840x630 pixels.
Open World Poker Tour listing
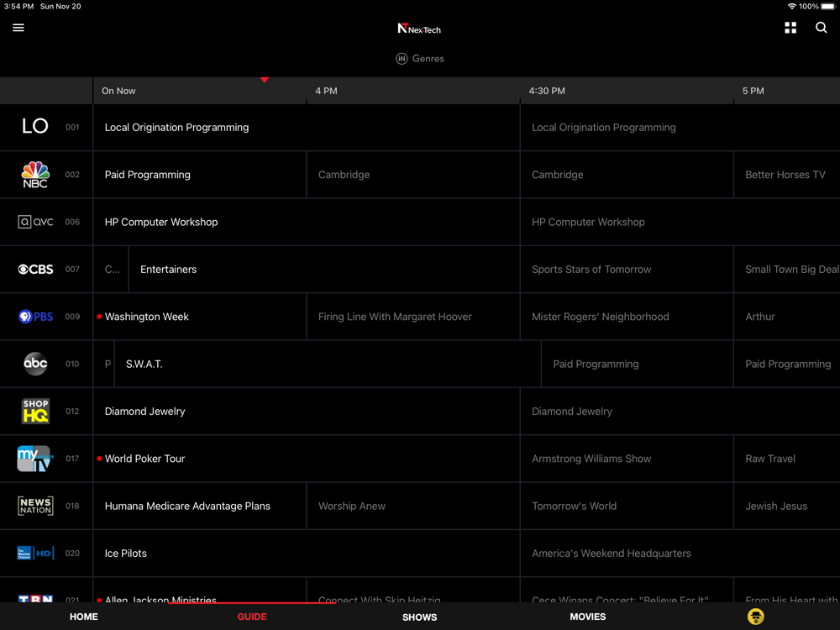(307, 459)
